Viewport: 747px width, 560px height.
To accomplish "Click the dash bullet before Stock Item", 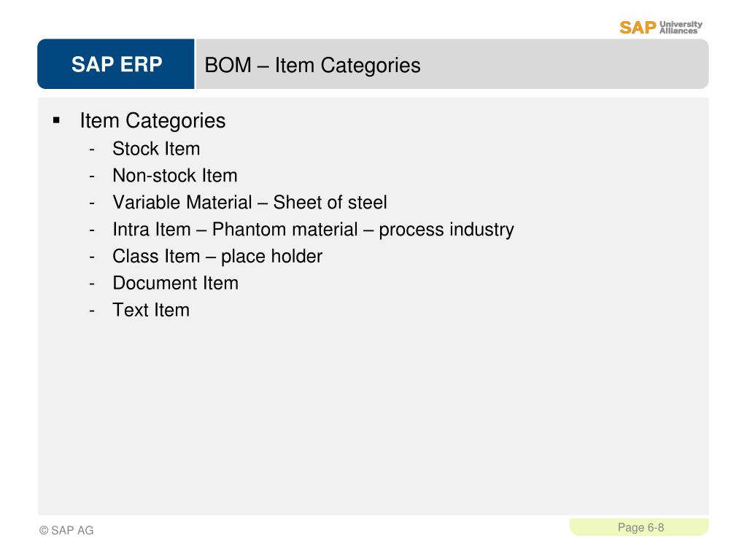I will click(92, 149).
